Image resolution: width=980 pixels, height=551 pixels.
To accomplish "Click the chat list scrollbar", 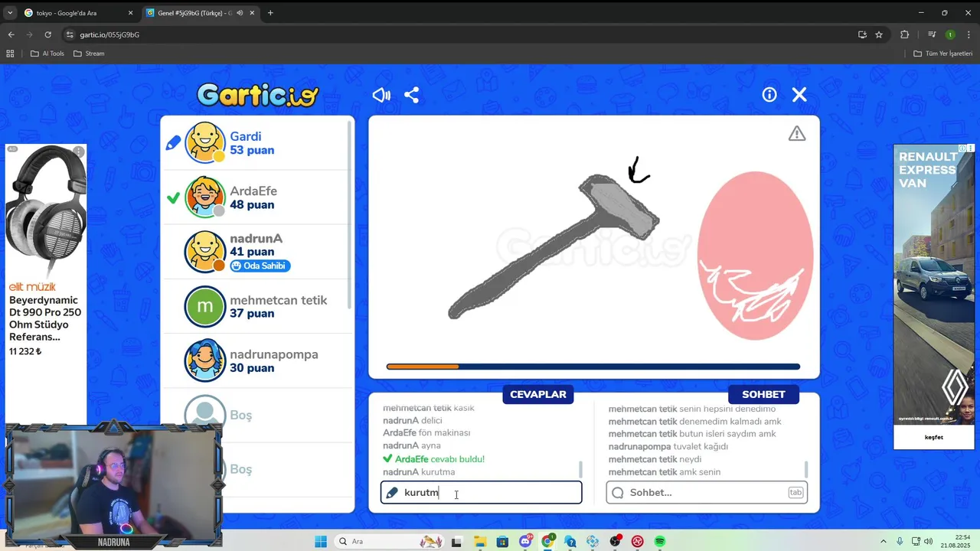I will pyautogui.click(x=805, y=469).
